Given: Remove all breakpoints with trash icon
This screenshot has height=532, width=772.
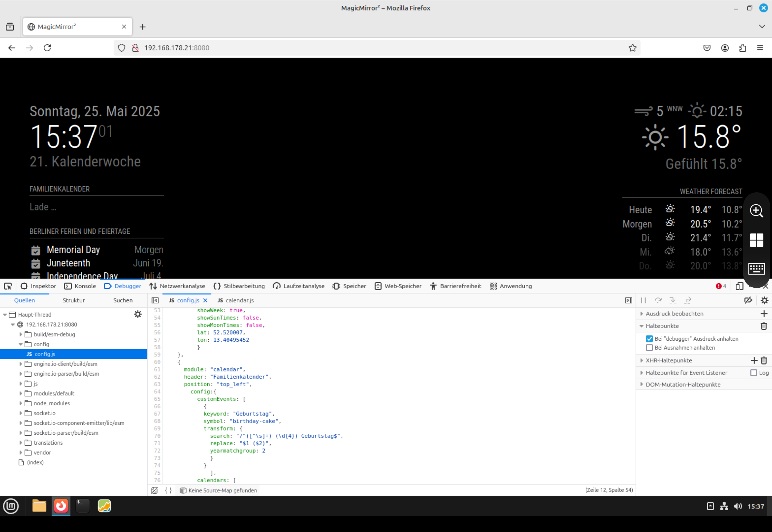Looking at the screenshot, I should (x=764, y=326).
